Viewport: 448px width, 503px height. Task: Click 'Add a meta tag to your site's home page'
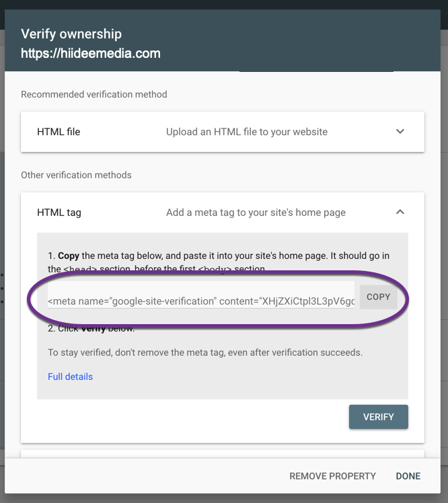[256, 212]
